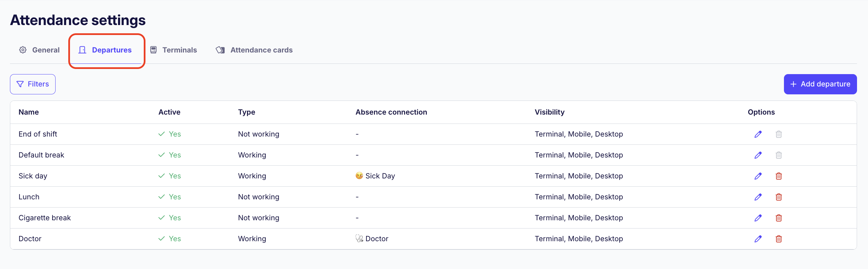Delete the Cigarette break departure
The height and width of the screenshot is (269, 868).
(778, 218)
